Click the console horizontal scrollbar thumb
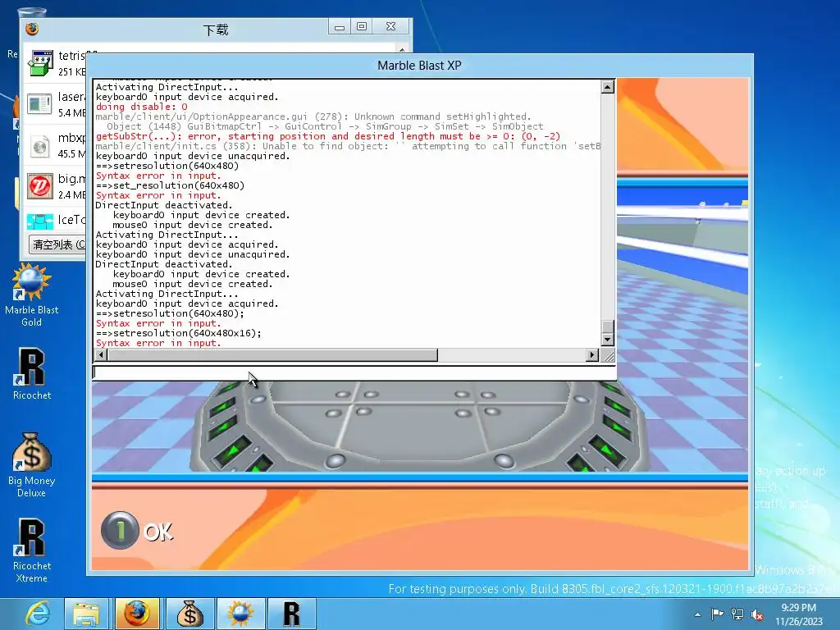Screen dimensions: 840x630 tap(272, 354)
